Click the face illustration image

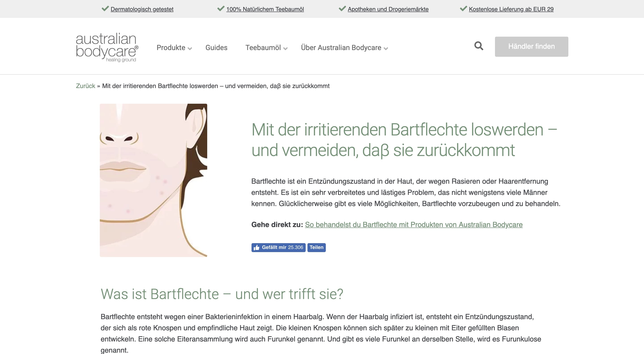pos(153,180)
